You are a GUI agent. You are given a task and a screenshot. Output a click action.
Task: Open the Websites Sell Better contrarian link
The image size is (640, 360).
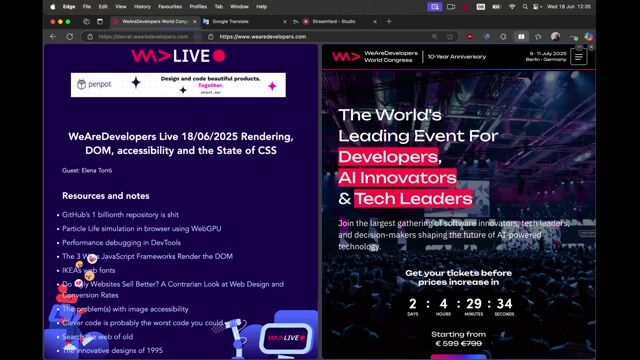173,289
